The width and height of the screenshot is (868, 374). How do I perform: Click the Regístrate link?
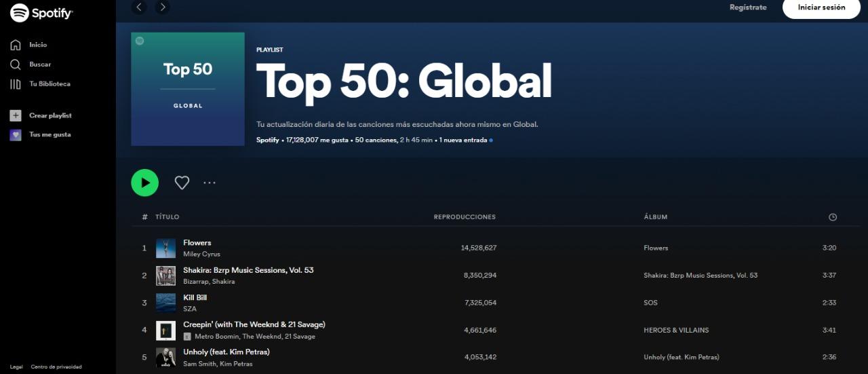coord(748,7)
